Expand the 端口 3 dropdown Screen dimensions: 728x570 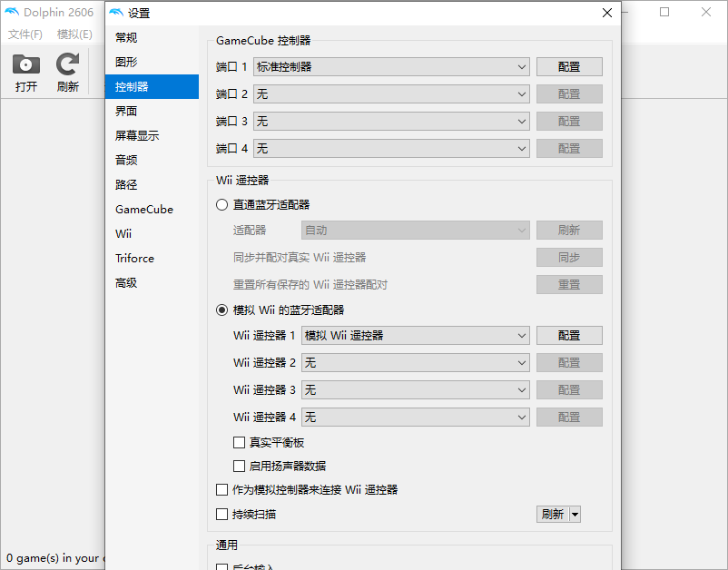coord(391,121)
